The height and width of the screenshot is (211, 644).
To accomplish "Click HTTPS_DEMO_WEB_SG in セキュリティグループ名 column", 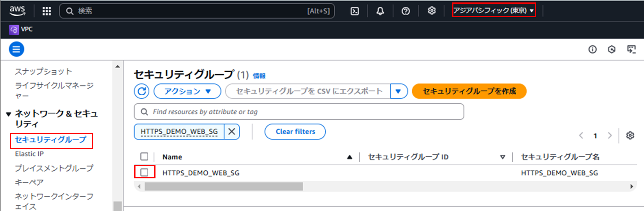I will (560, 173).
